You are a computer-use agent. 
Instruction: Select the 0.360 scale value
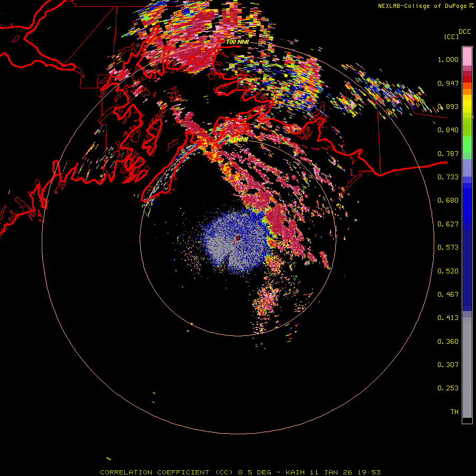tap(448, 342)
